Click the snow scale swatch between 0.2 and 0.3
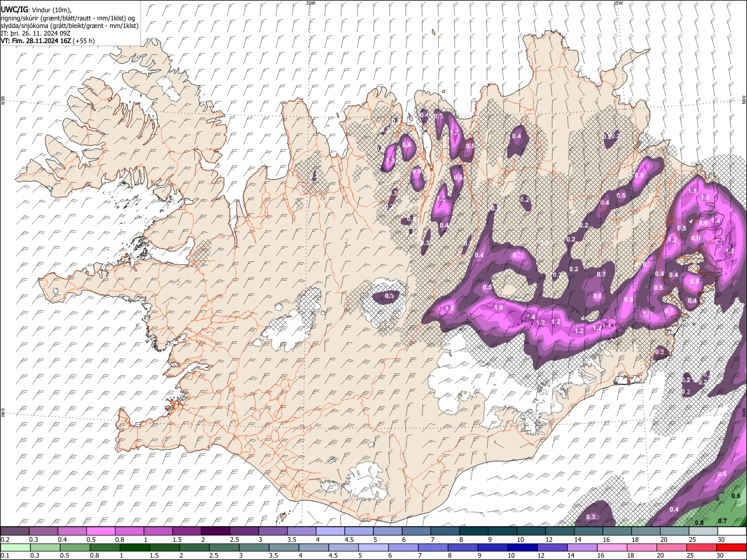The width and height of the screenshot is (747, 560). click(15, 531)
